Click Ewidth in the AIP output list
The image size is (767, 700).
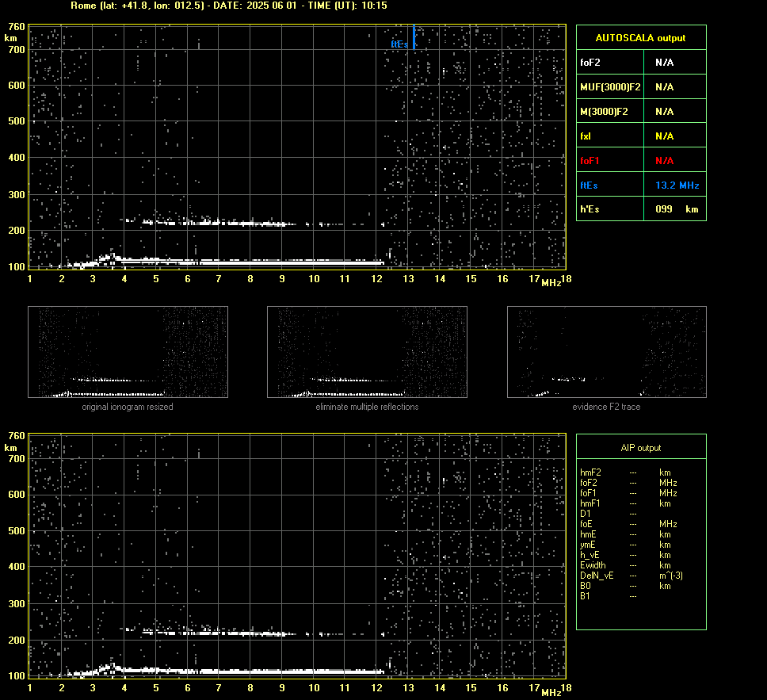tap(593, 565)
